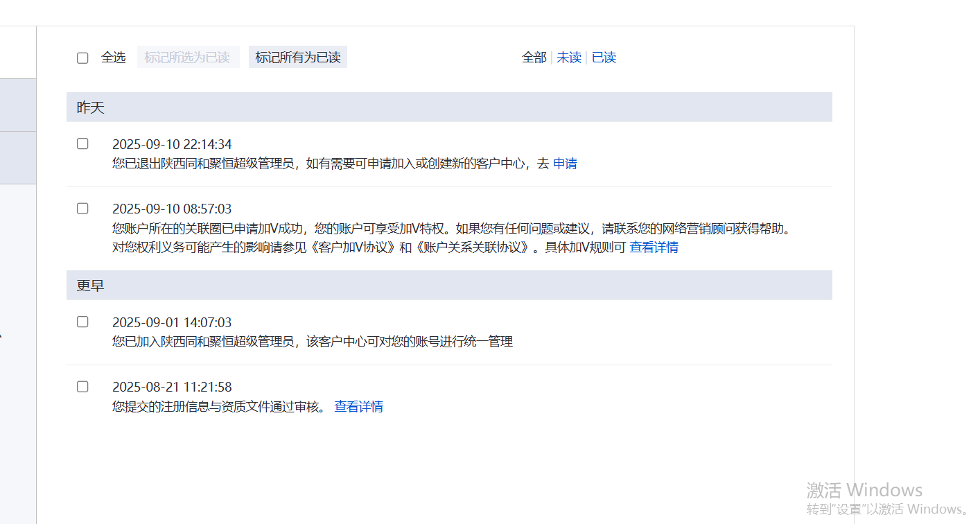Viewport: 980px width, 524px height.
Task: Select the first highlighted sidebar menu item
Action: [17, 105]
